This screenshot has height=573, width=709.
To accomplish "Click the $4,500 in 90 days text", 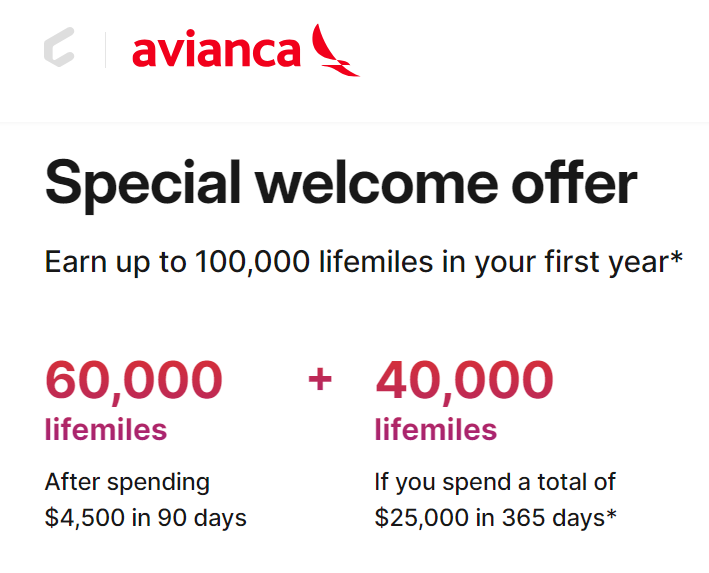I will [x=146, y=517].
